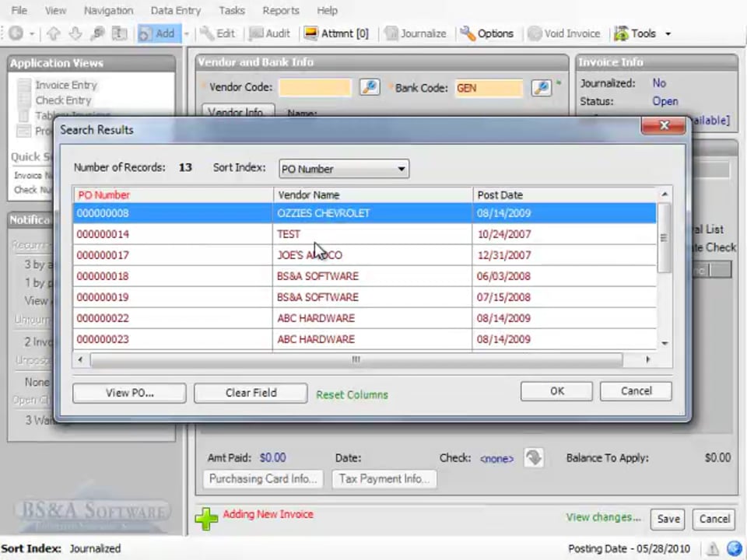The height and width of the screenshot is (560, 747).
Task: Click the Bank Code lookup icon
Action: click(x=542, y=88)
